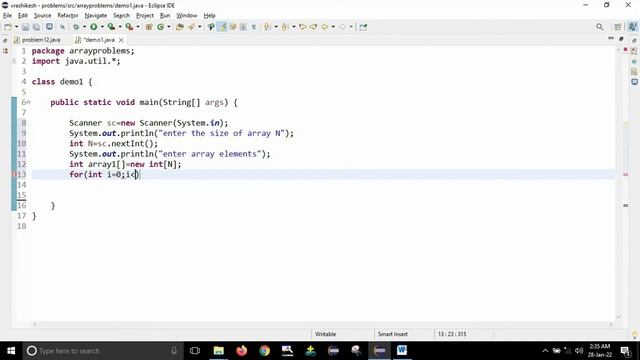This screenshot has width=640, height=360.
Task: Open the Windows Start menu
Action: tap(11, 351)
